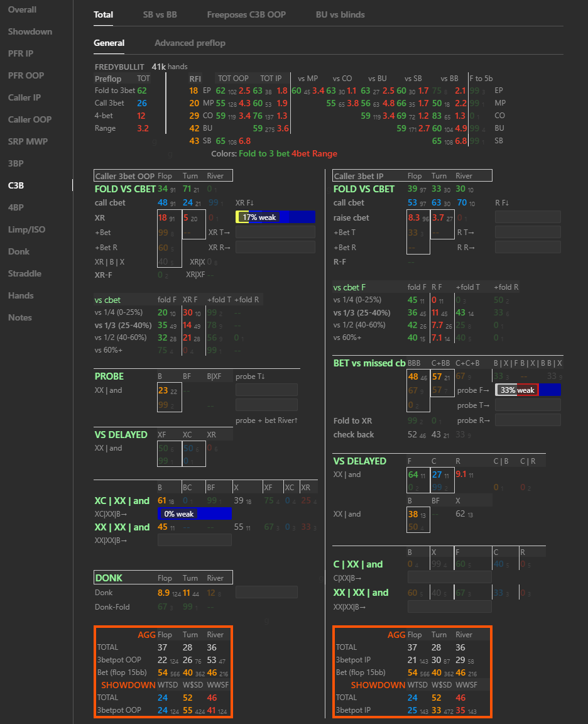Click the 0% weak XC|XX|B bar
This screenshot has height=724, width=588.
click(x=195, y=513)
